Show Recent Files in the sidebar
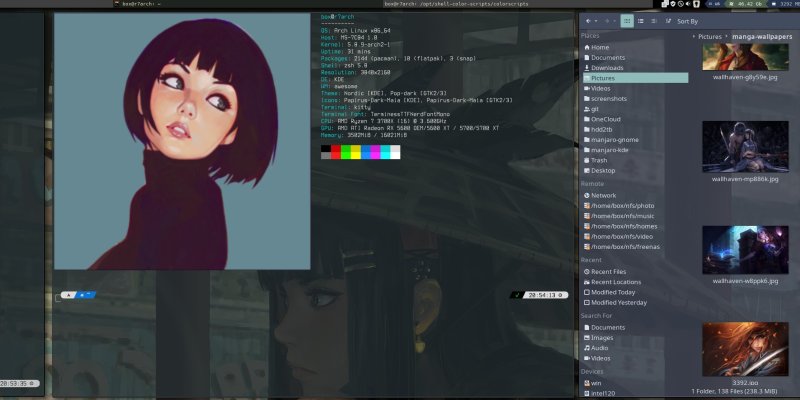The image size is (800, 400). tap(608, 271)
